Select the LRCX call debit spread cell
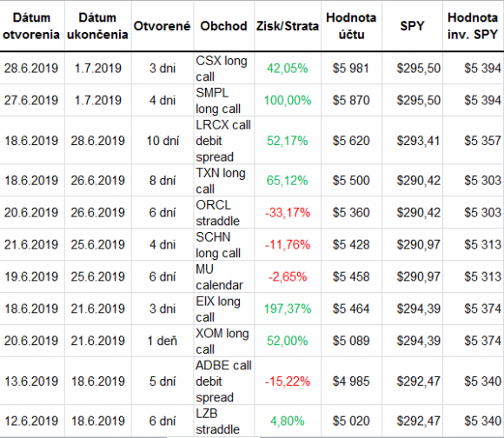 (224, 141)
